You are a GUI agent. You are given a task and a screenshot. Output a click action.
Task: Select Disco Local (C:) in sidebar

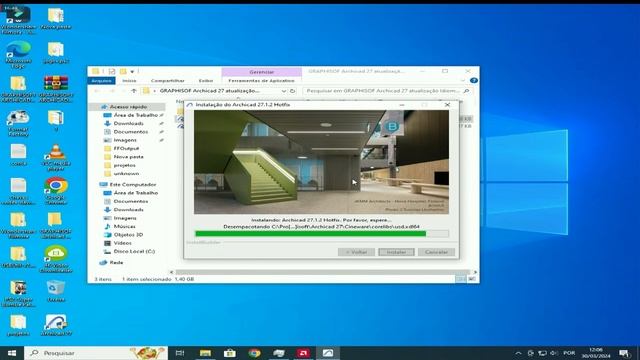tap(134, 251)
